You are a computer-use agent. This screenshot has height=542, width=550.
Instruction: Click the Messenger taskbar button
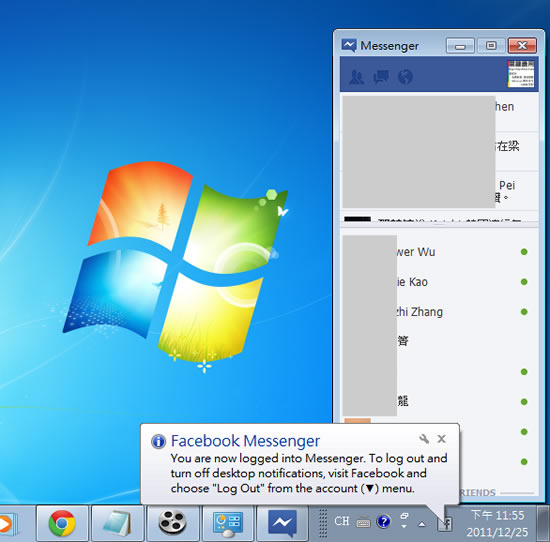tap(282, 523)
